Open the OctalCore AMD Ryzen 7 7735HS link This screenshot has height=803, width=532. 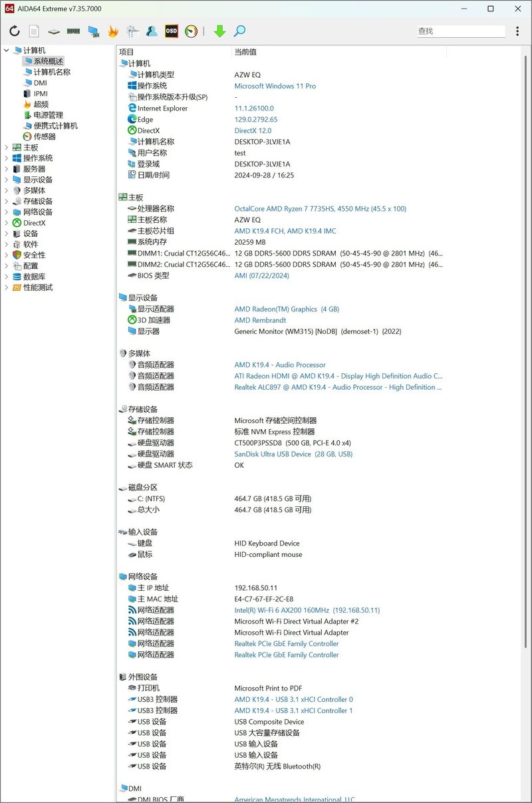(x=320, y=209)
